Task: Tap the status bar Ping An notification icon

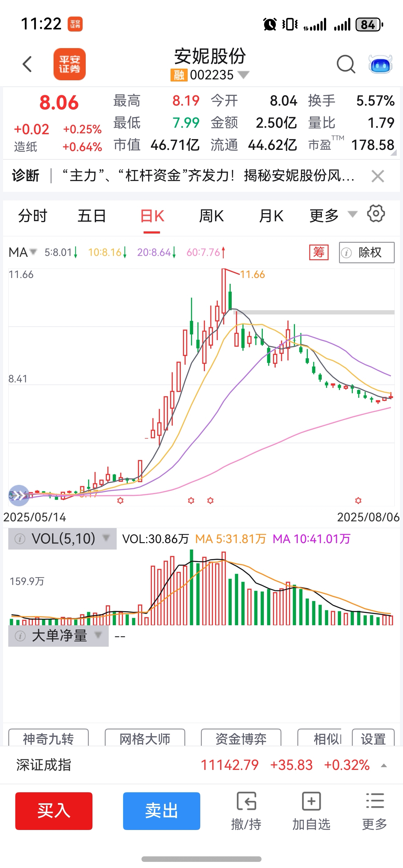Action: (x=75, y=24)
